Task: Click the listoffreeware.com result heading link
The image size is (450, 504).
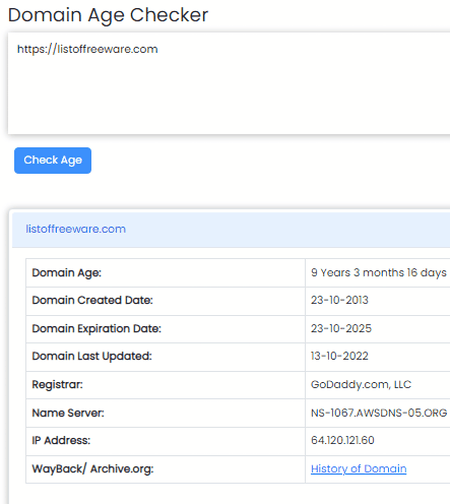Action: 76,229
